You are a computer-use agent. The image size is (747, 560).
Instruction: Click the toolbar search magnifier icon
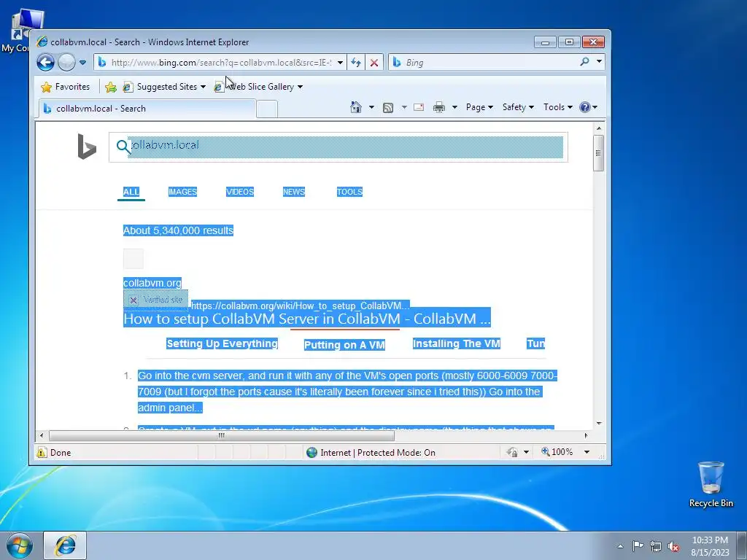(584, 62)
